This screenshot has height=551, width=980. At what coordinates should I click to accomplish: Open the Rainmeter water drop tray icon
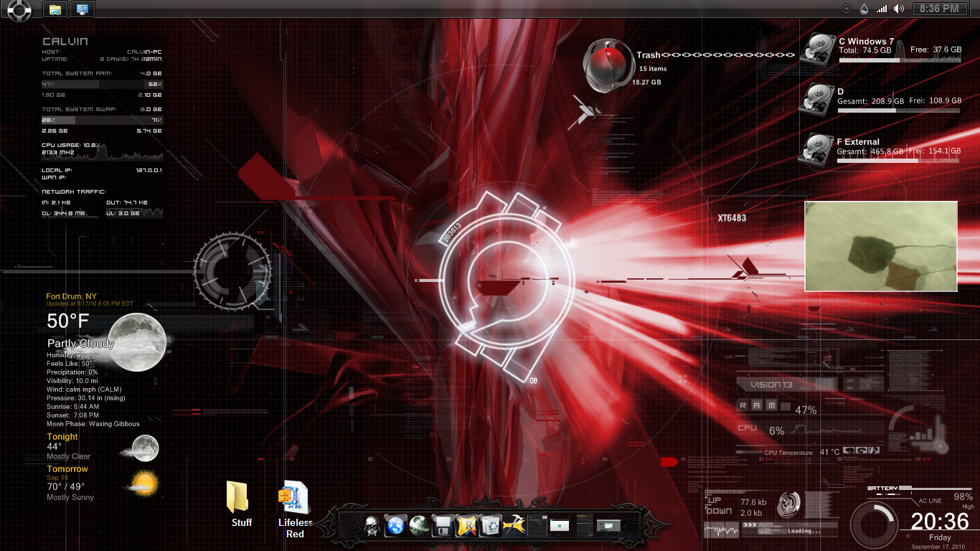pyautogui.click(x=864, y=9)
